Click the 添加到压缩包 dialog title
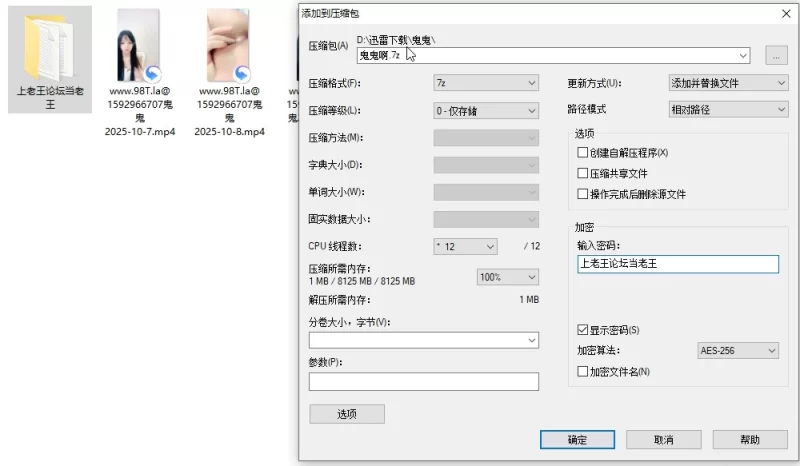 331,14
